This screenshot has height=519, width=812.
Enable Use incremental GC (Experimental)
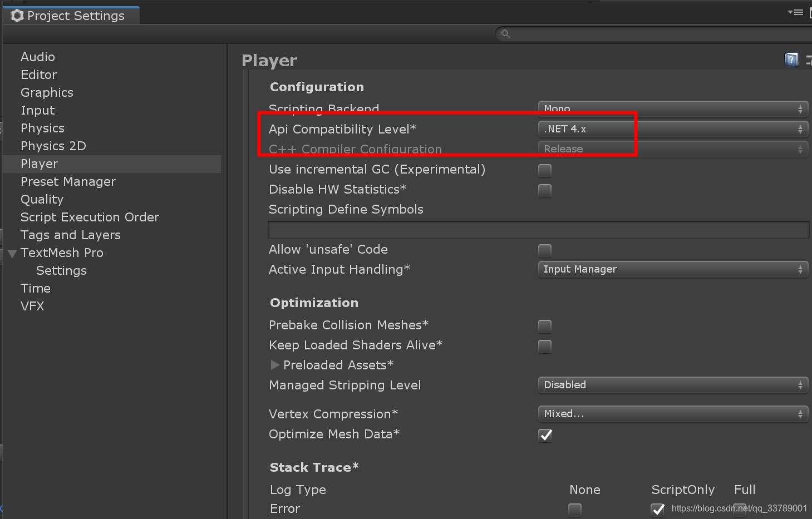544,171
